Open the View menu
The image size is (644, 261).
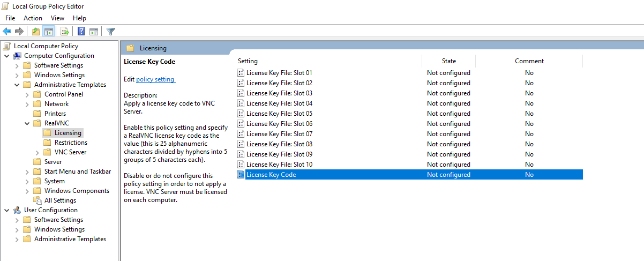point(57,18)
